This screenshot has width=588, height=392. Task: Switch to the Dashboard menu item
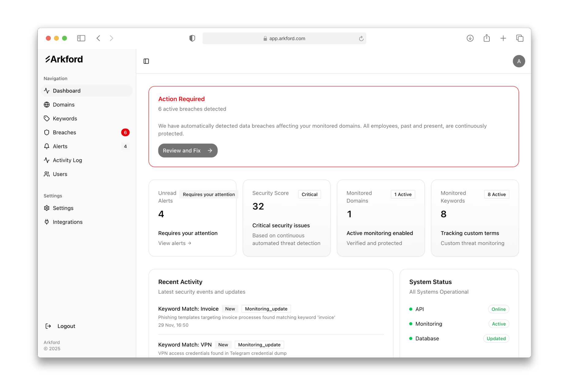pyautogui.click(x=66, y=91)
